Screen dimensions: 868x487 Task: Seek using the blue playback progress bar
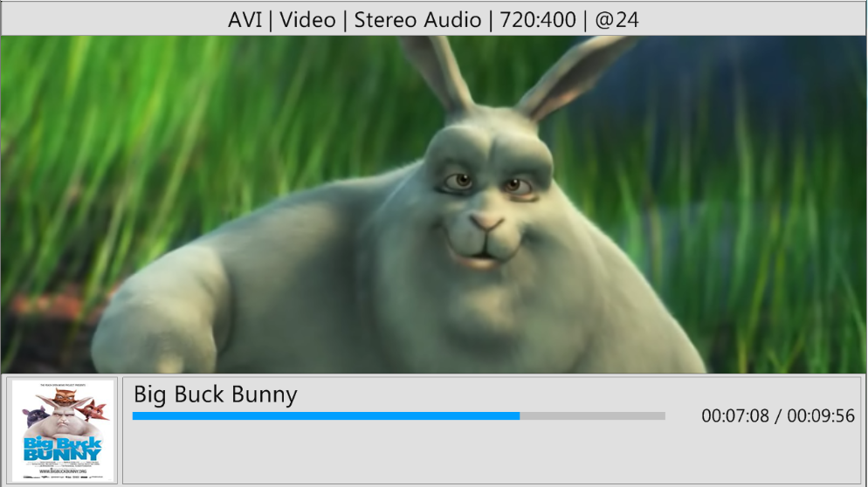398,415
